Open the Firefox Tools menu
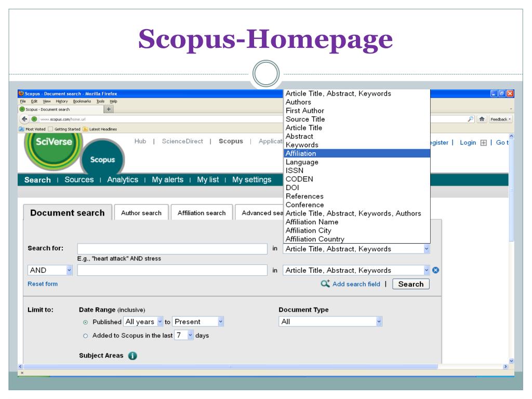Screen dimensions: 532x399 (100, 101)
